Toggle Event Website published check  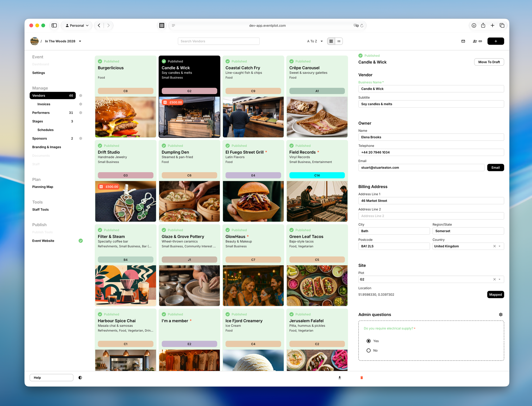pyautogui.click(x=81, y=241)
